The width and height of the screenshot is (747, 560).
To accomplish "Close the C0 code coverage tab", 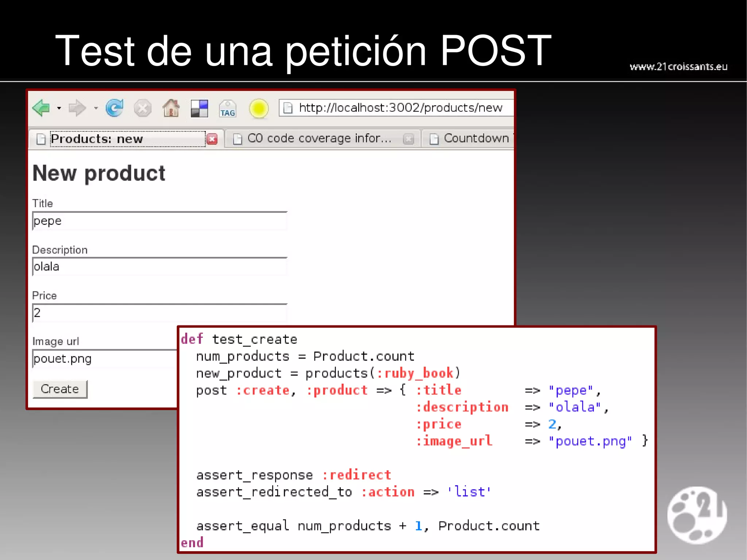I will (x=409, y=139).
